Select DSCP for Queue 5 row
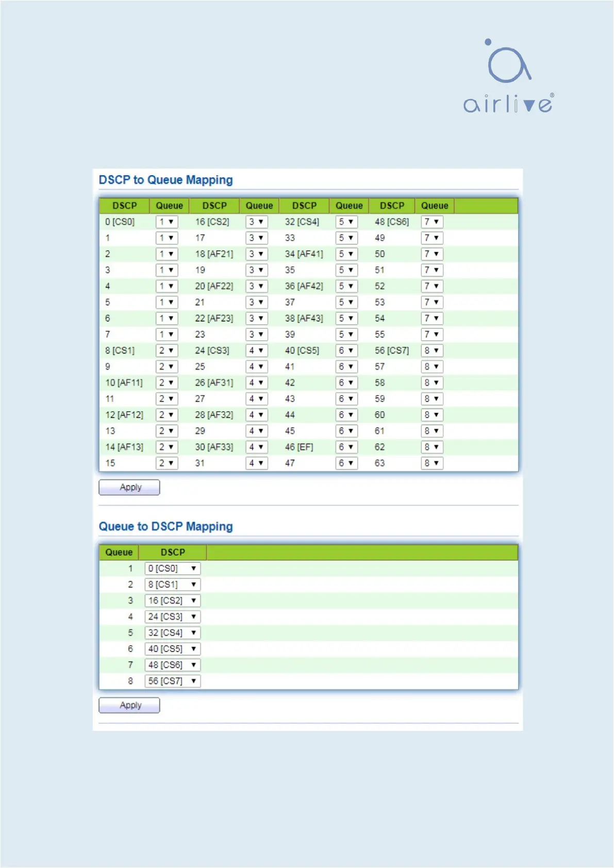The width and height of the screenshot is (614, 868). point(172,633)
